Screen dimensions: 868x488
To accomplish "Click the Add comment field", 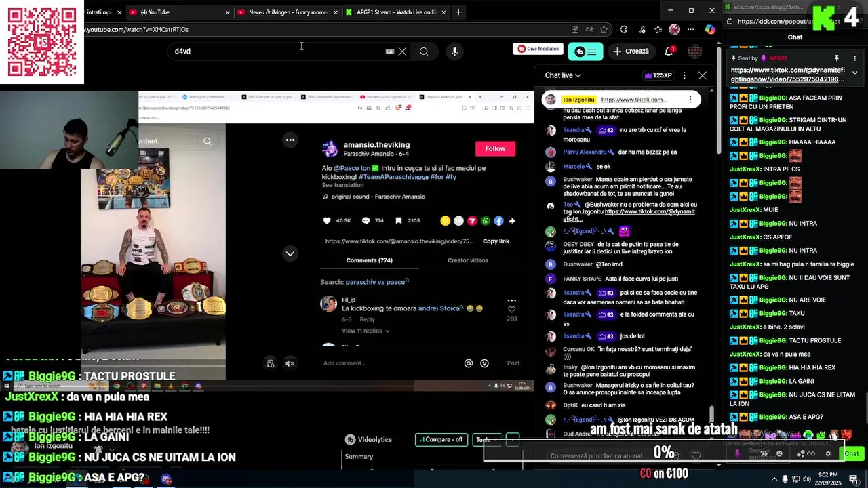I will click(390, 363).
